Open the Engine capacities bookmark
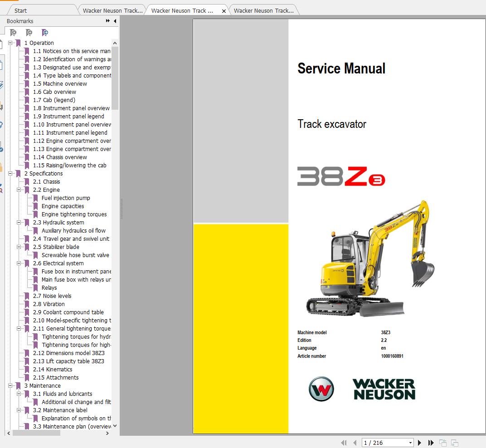The height and width of the screenshot is (448, 486). click(x=63, y=206)
